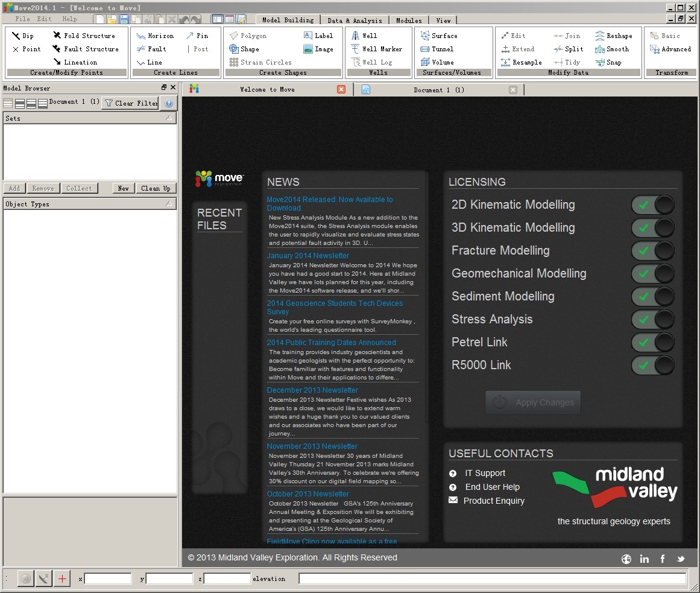Toggle the Stress Analysis license switch
This screenshot has width=700, height=593.
point(653,319)
